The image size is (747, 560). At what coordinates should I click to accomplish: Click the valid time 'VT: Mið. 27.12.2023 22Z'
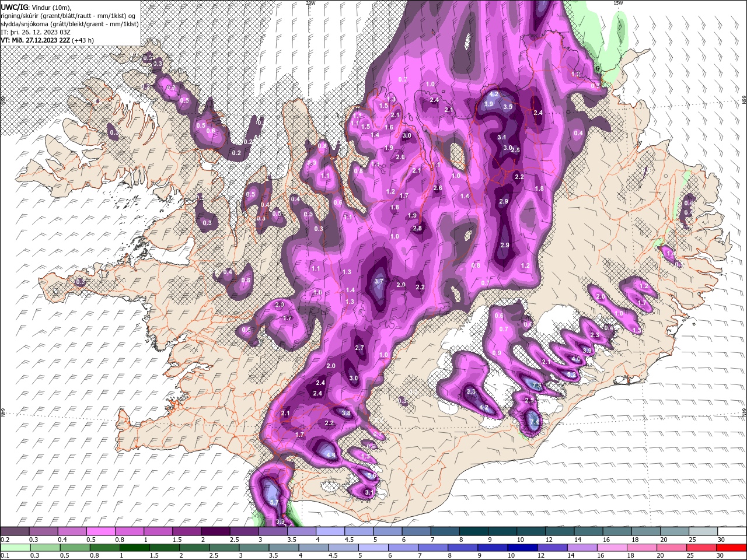(x=36, y=40)
